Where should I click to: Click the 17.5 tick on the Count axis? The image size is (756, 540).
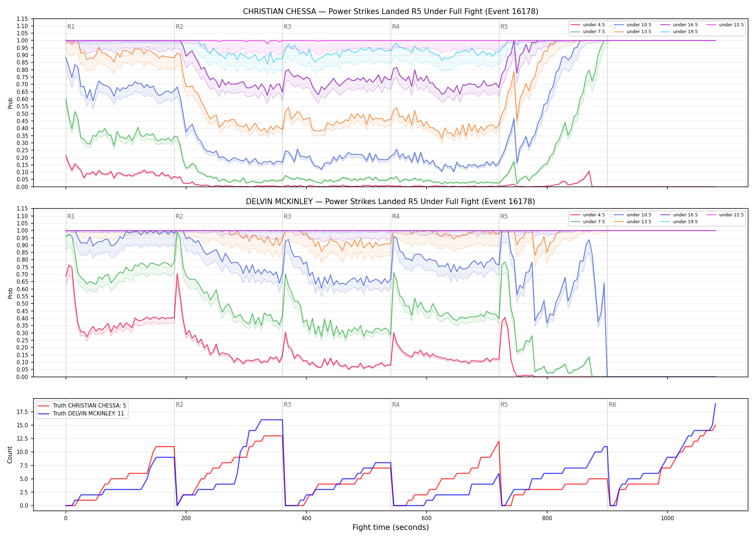(x=22, y=412)
